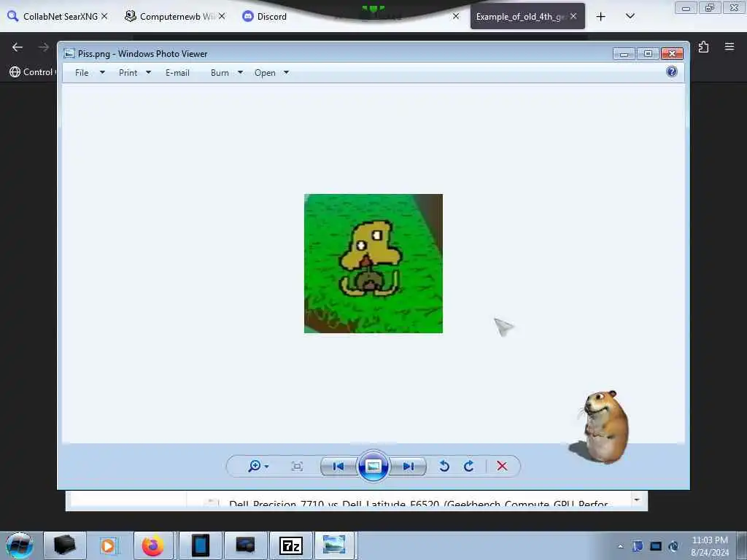Open the browser extensions puzzle icon
Screen dimensions: 747x560
(x=703, y=47)
